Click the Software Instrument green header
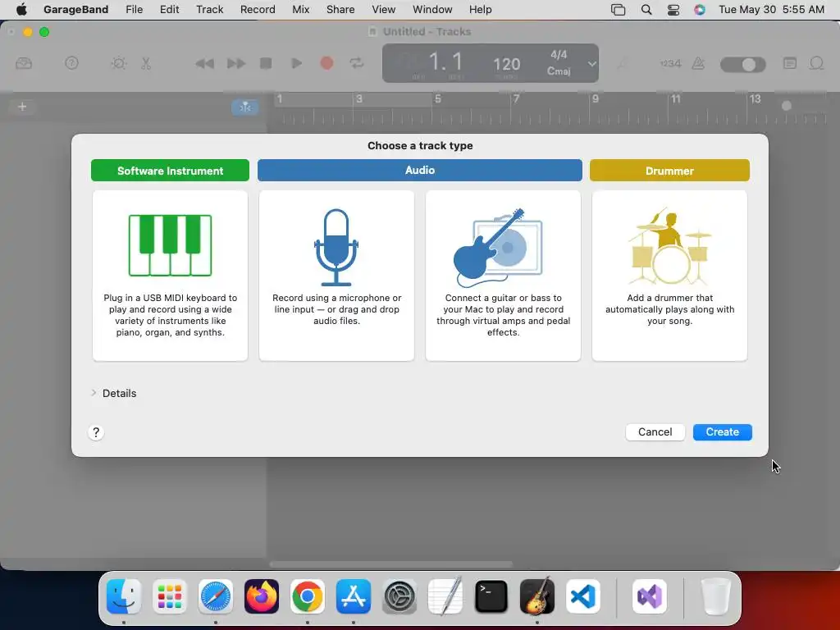Screen dimensions: 840x630 [170, 171]
